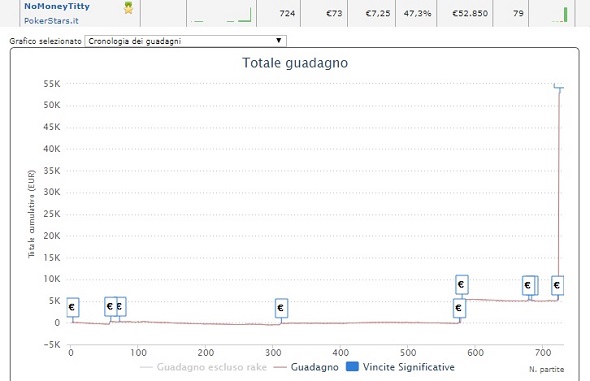Open the NoMoneyTitty player profile link

point(57,6)
